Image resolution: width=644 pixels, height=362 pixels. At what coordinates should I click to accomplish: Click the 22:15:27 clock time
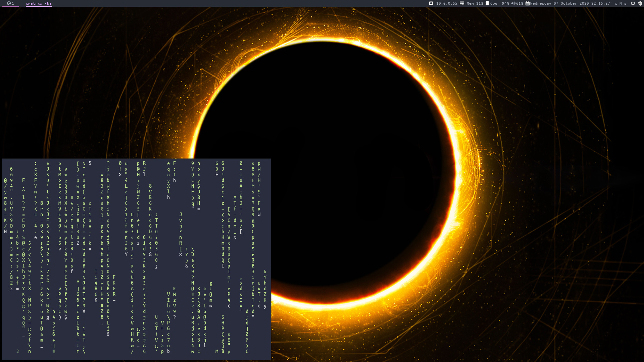click(601, 3)
